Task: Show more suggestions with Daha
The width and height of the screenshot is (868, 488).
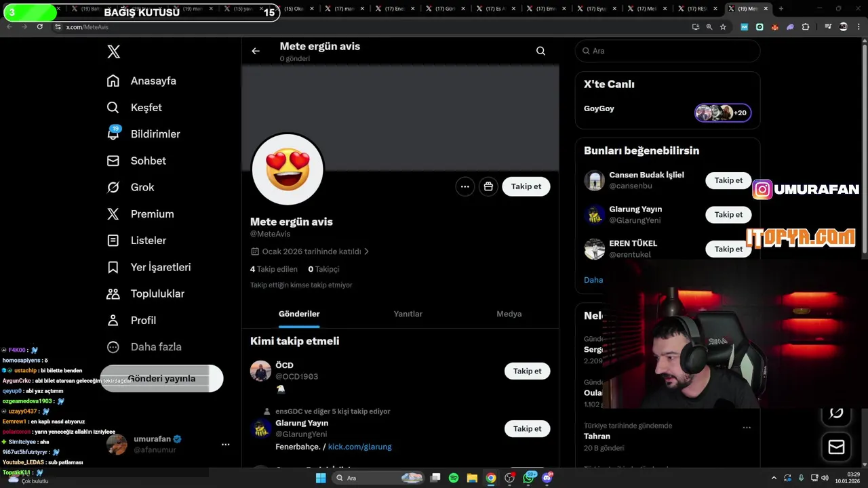Action: [593, 280]
